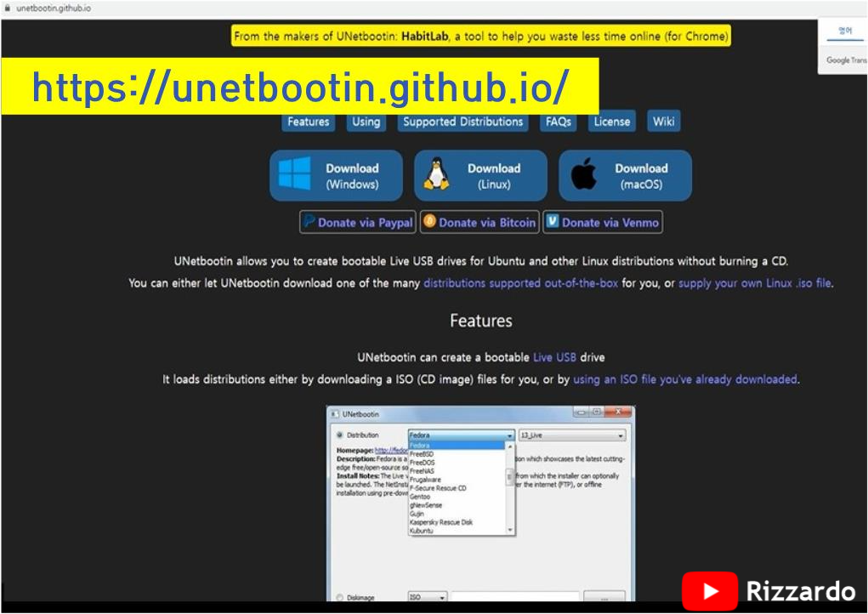Screen dimensions: 868x614
Task: Open the Supported Distributions tab
Action: coord(462,122)
